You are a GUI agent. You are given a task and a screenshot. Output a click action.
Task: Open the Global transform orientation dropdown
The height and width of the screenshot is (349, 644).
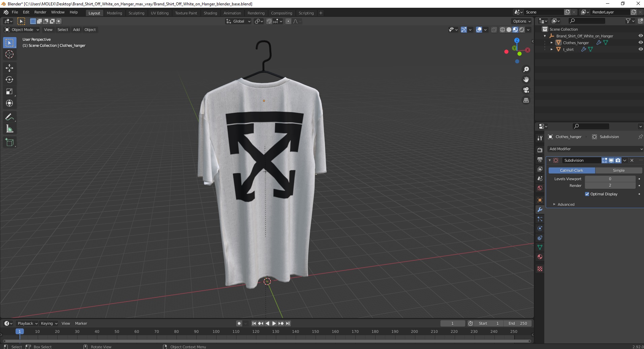click(238, 21)
